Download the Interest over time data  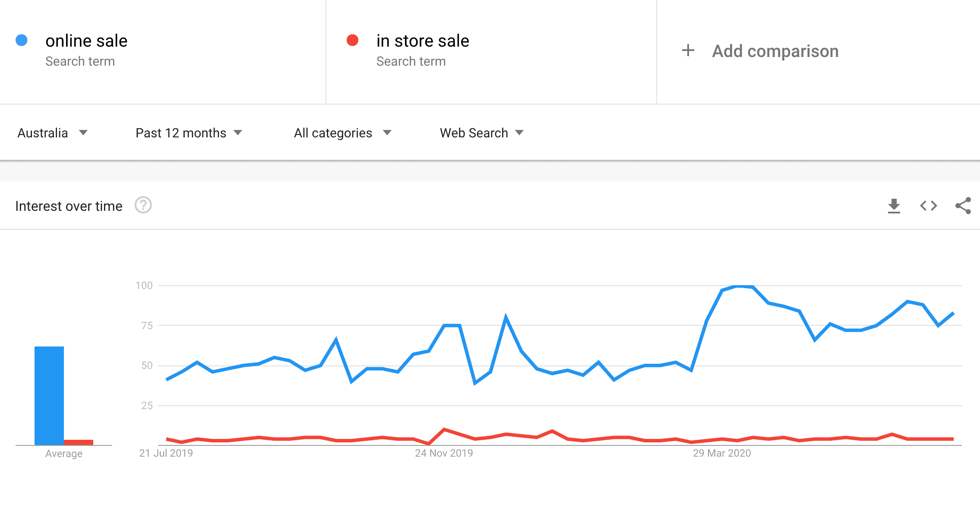894,206
